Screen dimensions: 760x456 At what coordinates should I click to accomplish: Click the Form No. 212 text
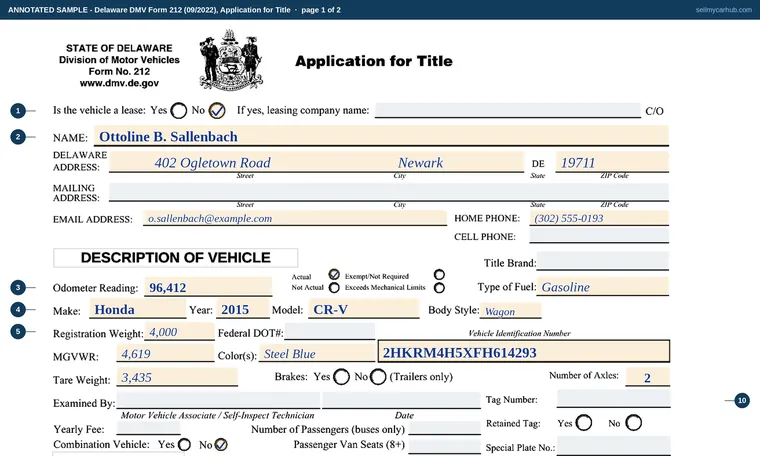click(x=119, y=71)
